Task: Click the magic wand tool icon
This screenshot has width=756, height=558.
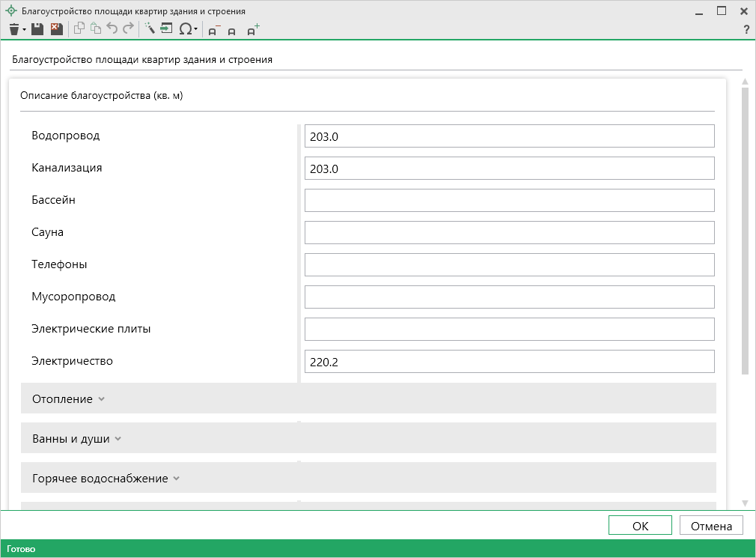Action: pos(149,29)
